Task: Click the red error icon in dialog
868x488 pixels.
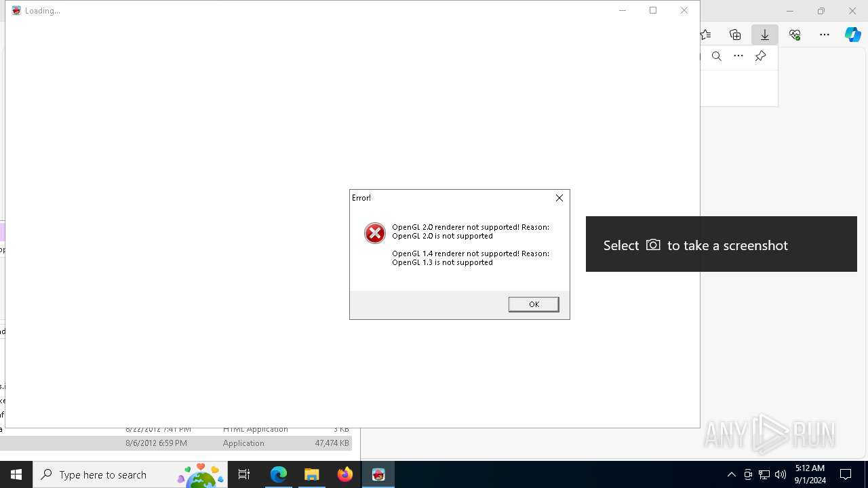Action: click(375, 233)
